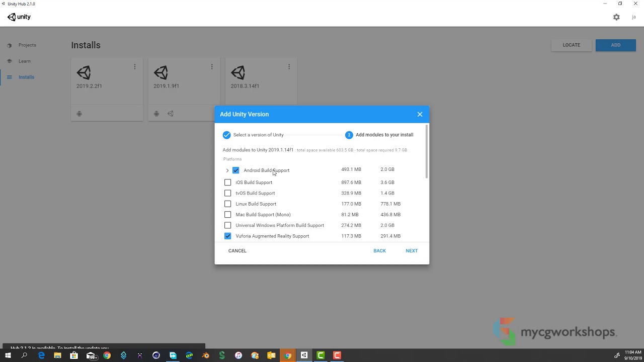Open Microsoft Store from taskbar

(74, 355)
